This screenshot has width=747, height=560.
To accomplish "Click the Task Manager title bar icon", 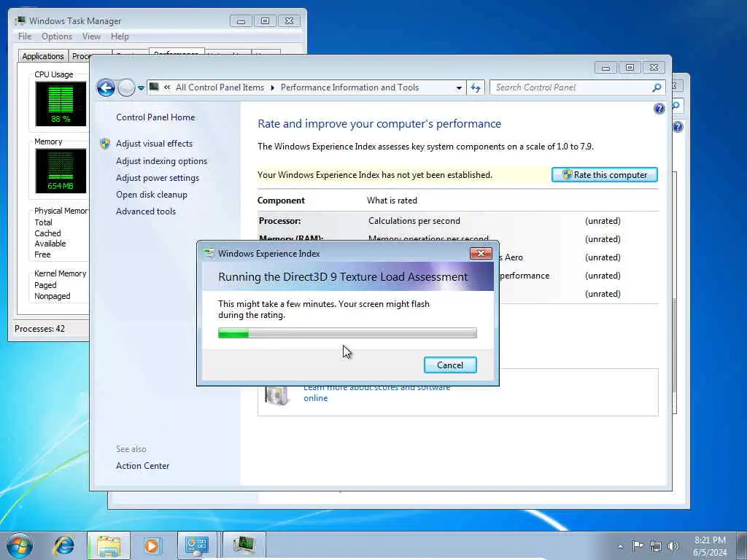I will coord(20,21).
